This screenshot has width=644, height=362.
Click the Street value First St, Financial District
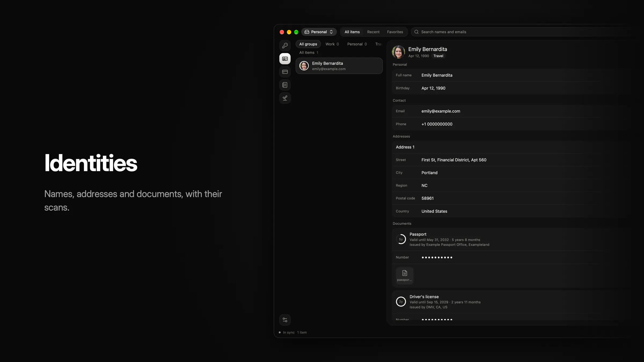[x=453, y=160]
